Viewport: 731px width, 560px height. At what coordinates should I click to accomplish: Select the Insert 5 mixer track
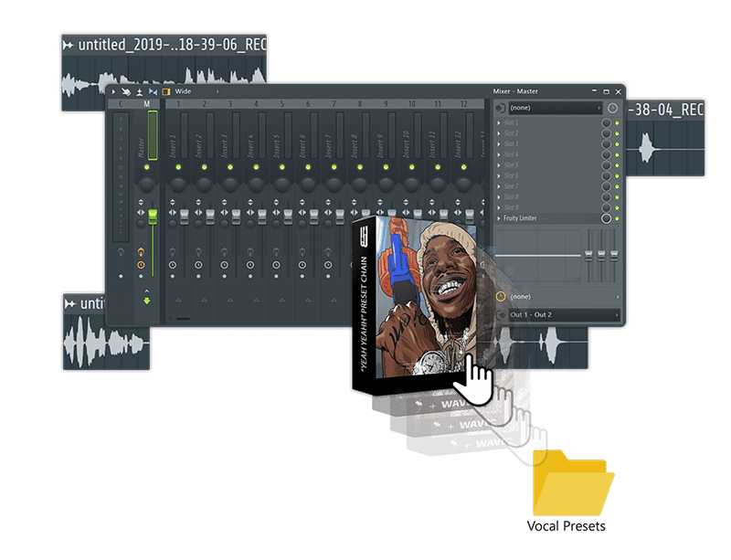tap(276, 144)
